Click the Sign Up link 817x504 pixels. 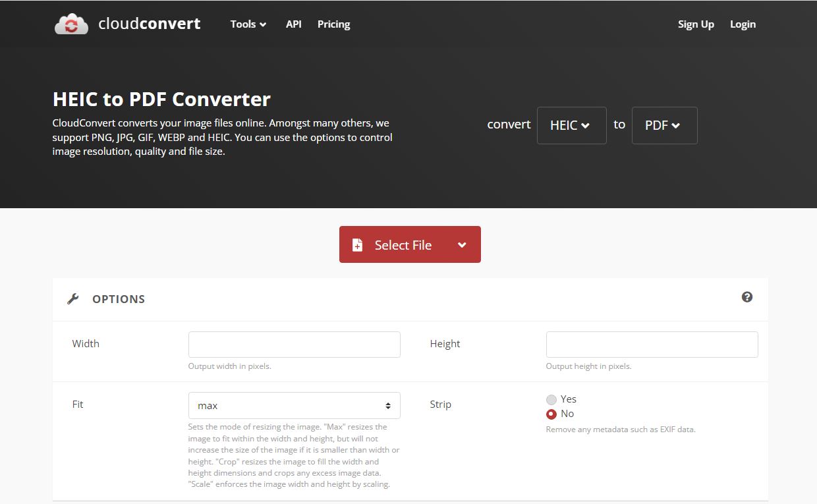coord(696,24)
